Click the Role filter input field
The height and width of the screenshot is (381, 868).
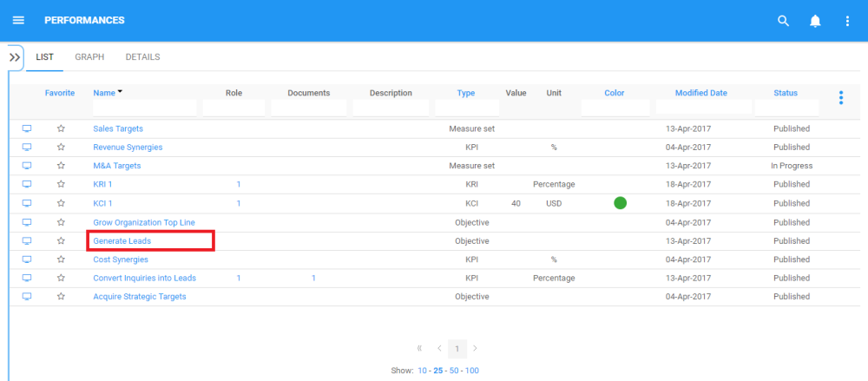234,108
